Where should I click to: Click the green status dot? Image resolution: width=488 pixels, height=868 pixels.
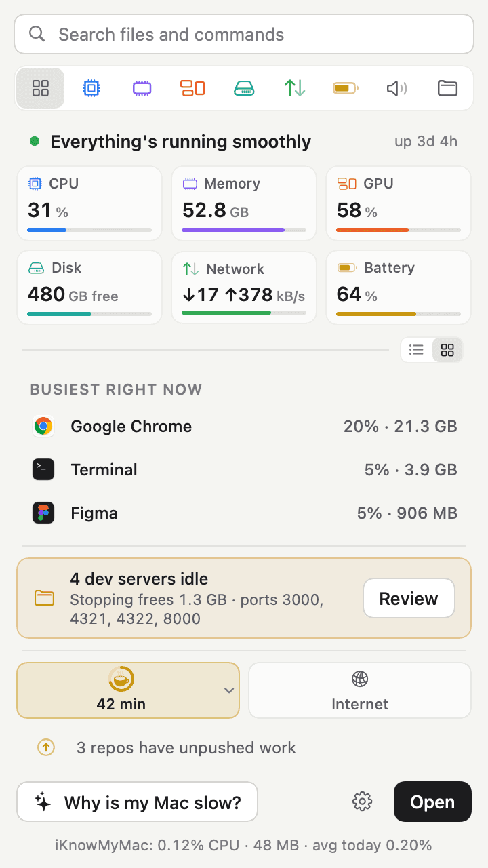[x=35, y=142]
